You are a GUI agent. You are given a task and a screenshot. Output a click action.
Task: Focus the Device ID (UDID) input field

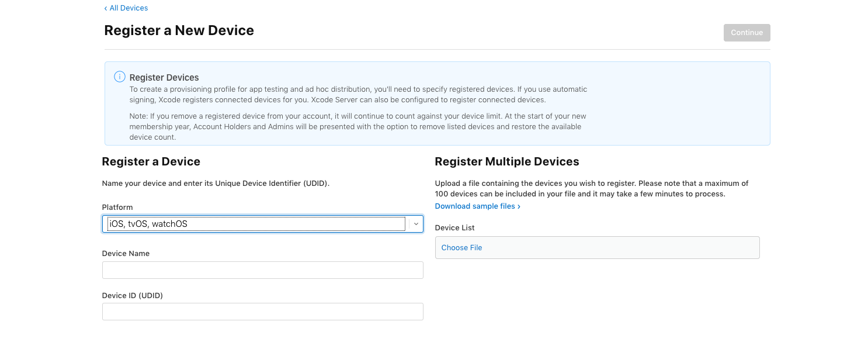click(x=262, y=312)
